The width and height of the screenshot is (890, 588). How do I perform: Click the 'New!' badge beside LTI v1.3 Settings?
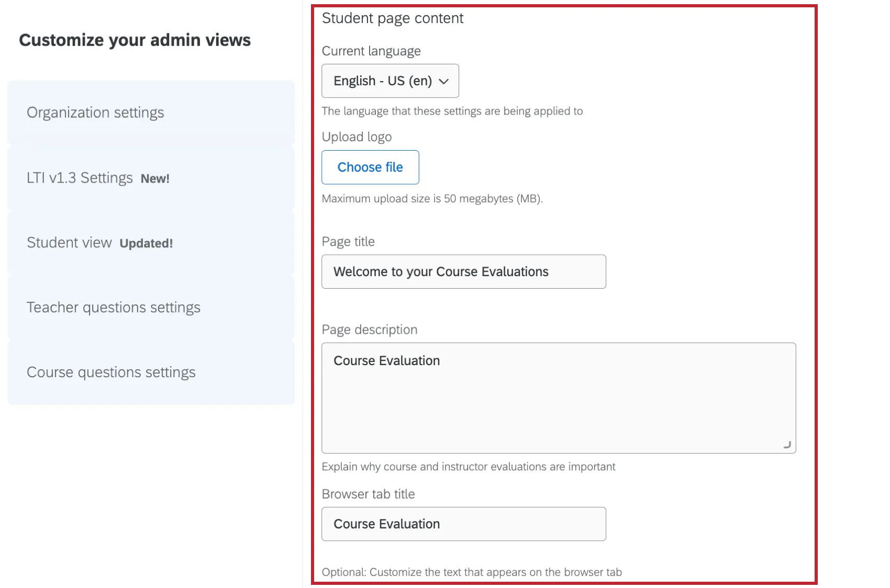tap(155, 178)
